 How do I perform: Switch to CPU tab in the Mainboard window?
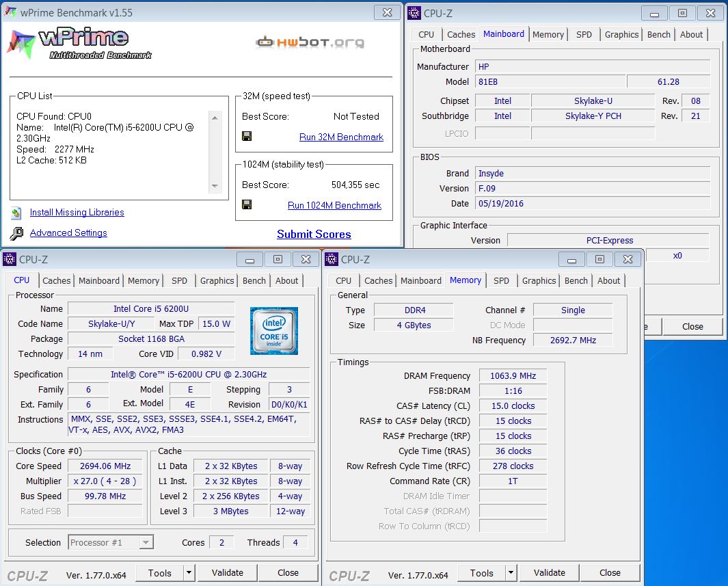(426, 34)
